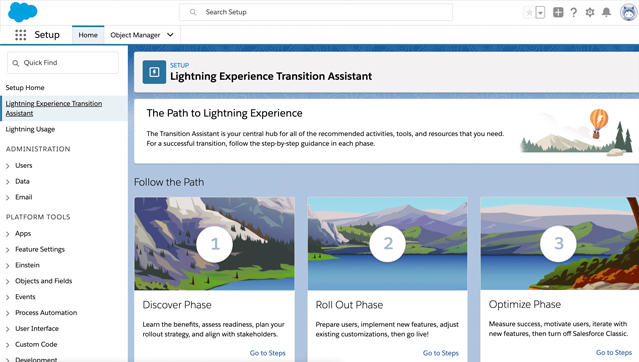This screenshot has width=639, height=362.
Task: Click the Roll Out Phase card title
Action: [x=349, y=305]
